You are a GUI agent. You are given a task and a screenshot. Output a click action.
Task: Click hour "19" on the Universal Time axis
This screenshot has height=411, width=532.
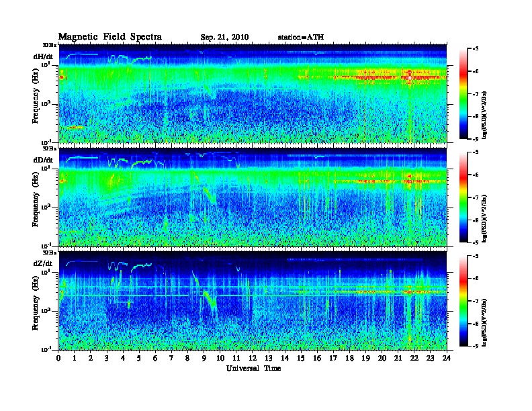(365, 359)
